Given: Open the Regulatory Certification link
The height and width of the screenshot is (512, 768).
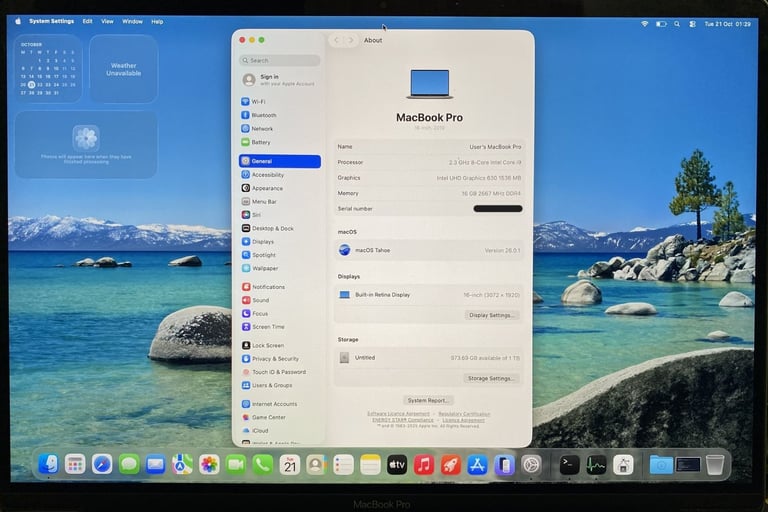Looking at the screenshot, I should [464, 414].
